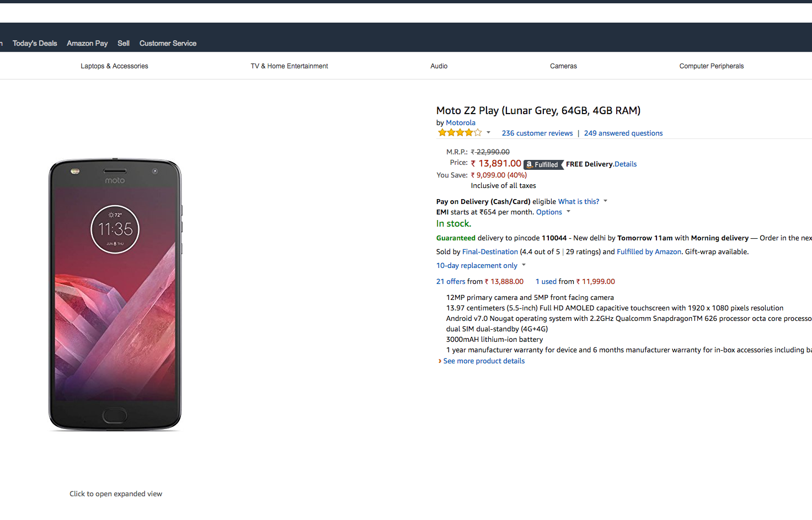
Task: Open the Final-Destination seller page
Action: pos(490,252)
